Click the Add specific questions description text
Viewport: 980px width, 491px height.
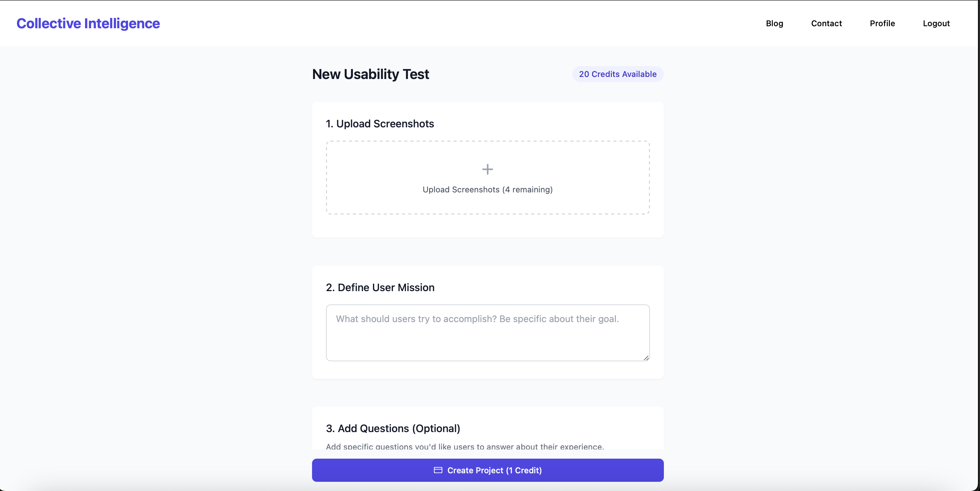(464, 446)
